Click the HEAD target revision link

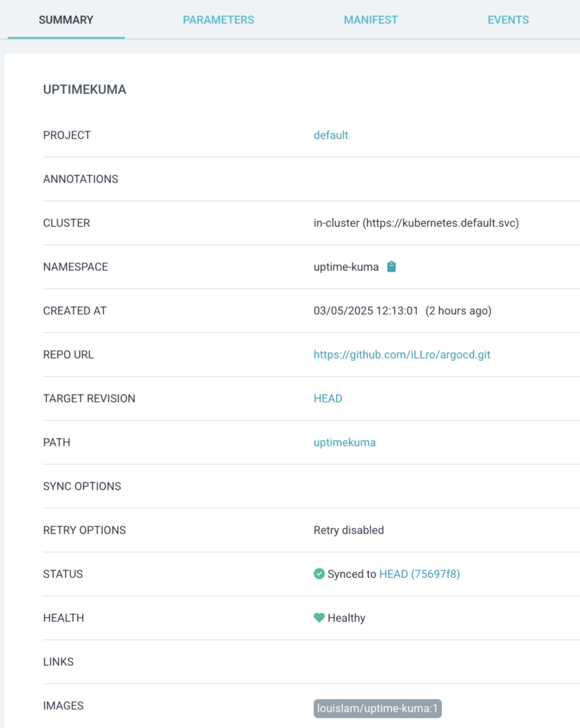click(x=328, y=399)
